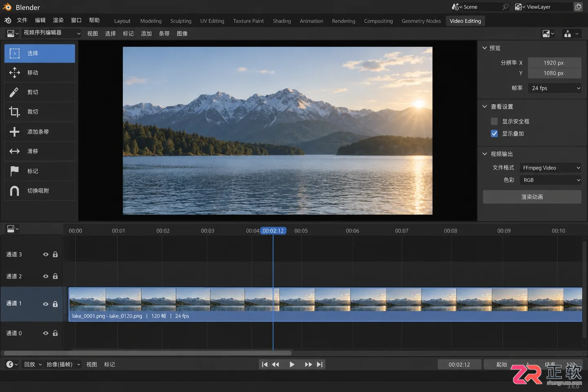Jump to the first frame

(265, 365)
